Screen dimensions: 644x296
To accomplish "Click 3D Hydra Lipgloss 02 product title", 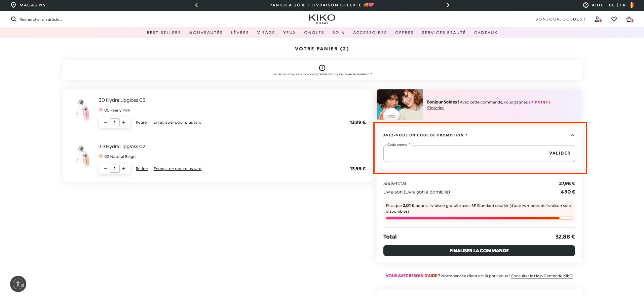I will pos(122,146).
